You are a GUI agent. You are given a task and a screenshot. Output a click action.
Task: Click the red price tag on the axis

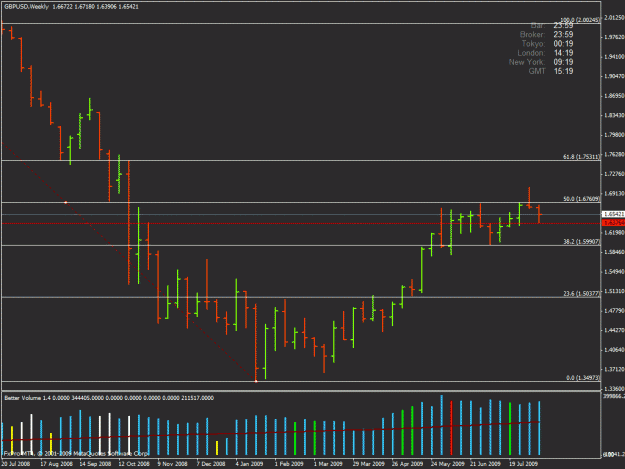[x=613, y=223]
